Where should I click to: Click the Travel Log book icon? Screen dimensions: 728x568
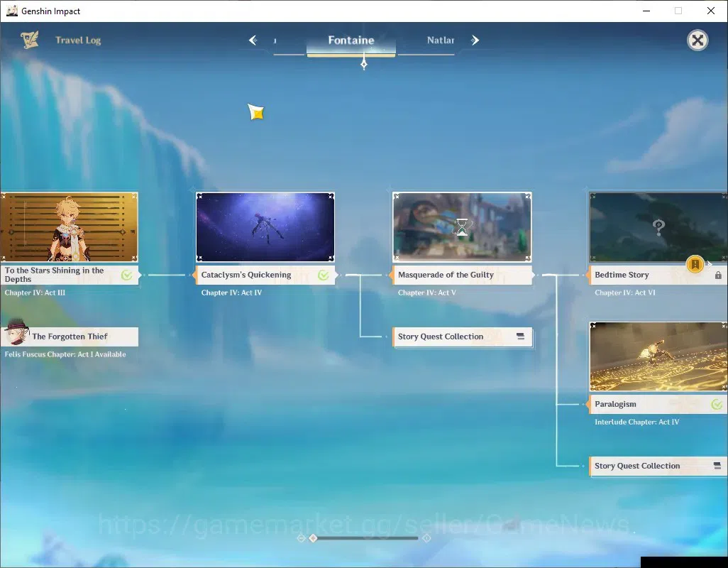[x=30, y=40]
